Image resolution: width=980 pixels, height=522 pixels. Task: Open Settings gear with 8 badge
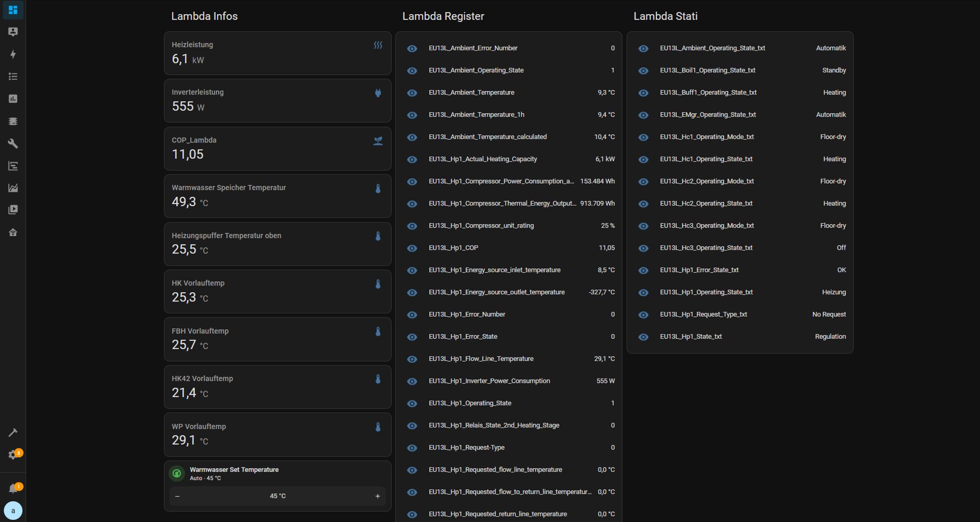13,455
